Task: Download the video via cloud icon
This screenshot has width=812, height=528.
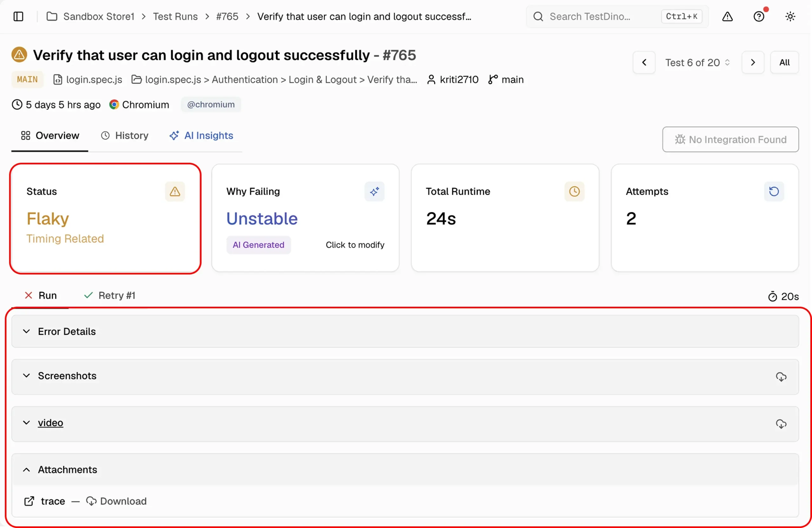Action: click(781, 424)
